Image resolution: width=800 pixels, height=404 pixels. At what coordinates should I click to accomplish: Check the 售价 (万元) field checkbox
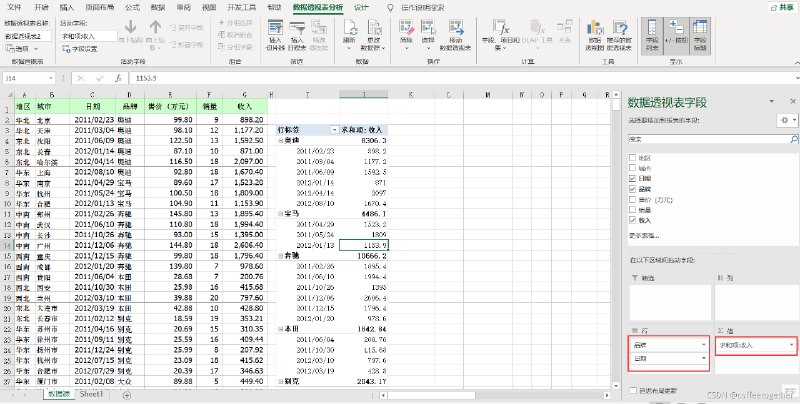633,199
